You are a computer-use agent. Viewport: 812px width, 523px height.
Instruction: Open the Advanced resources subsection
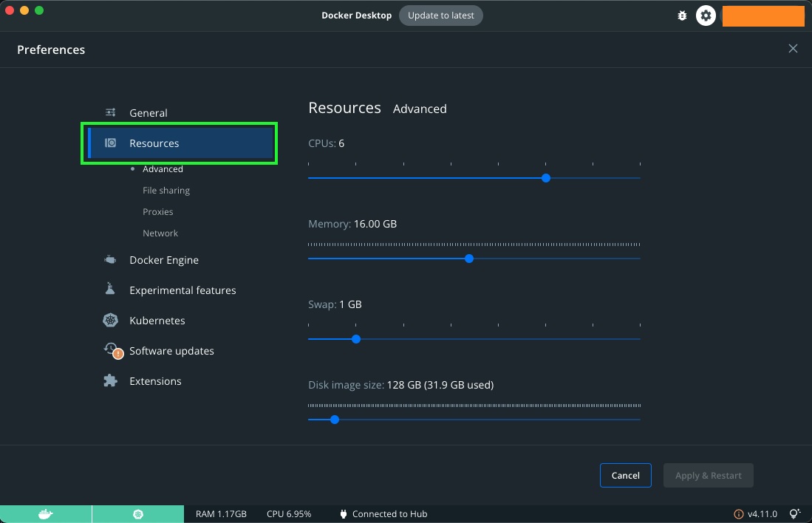[x=163, y=169]
